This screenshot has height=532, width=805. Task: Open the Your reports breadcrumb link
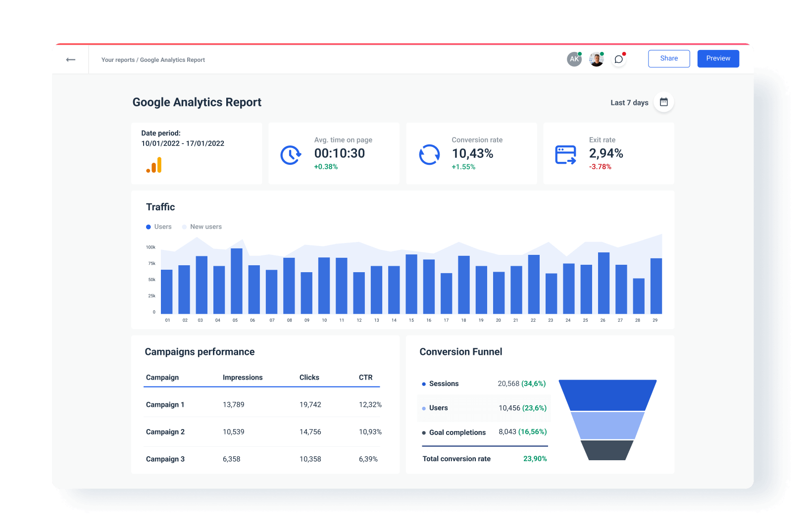[118, 60]
